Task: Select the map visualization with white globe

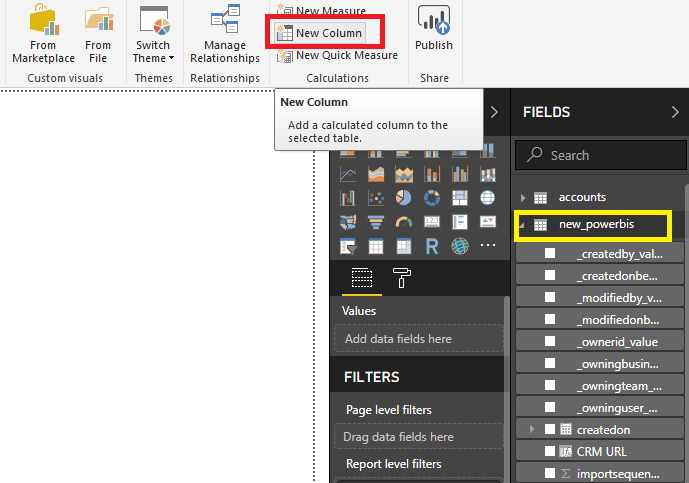Action: click(488, 198)
